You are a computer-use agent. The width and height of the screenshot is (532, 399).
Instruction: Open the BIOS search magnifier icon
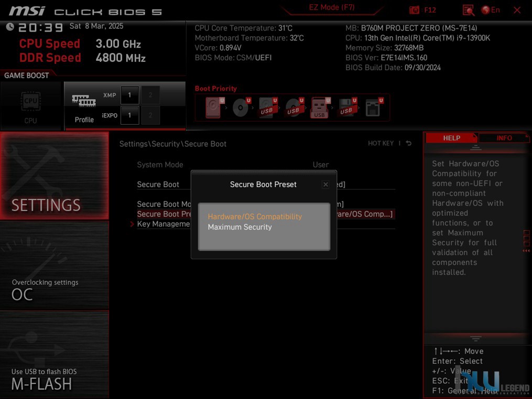468,10
